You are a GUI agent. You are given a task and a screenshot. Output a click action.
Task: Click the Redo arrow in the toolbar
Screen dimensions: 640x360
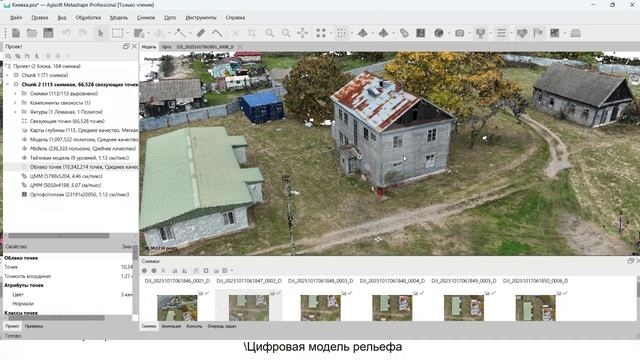[x=83, y=33]
